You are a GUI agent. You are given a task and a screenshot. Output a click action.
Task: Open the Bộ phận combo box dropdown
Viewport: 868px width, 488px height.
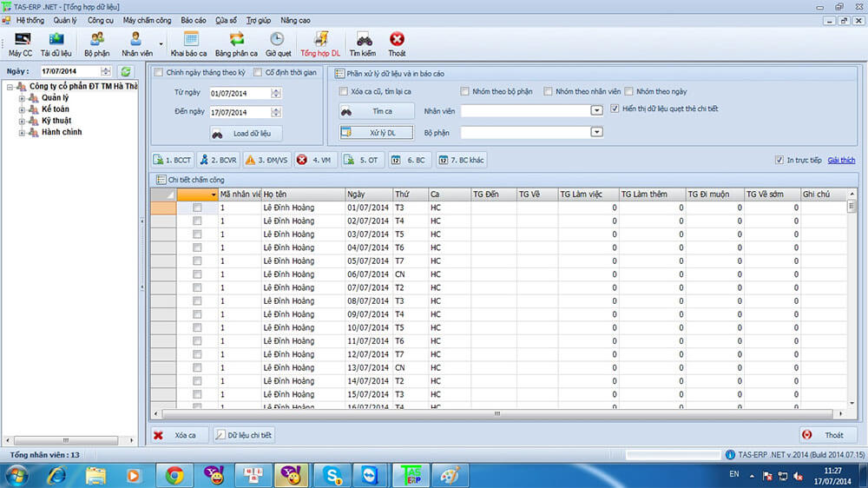click(596, 132)
